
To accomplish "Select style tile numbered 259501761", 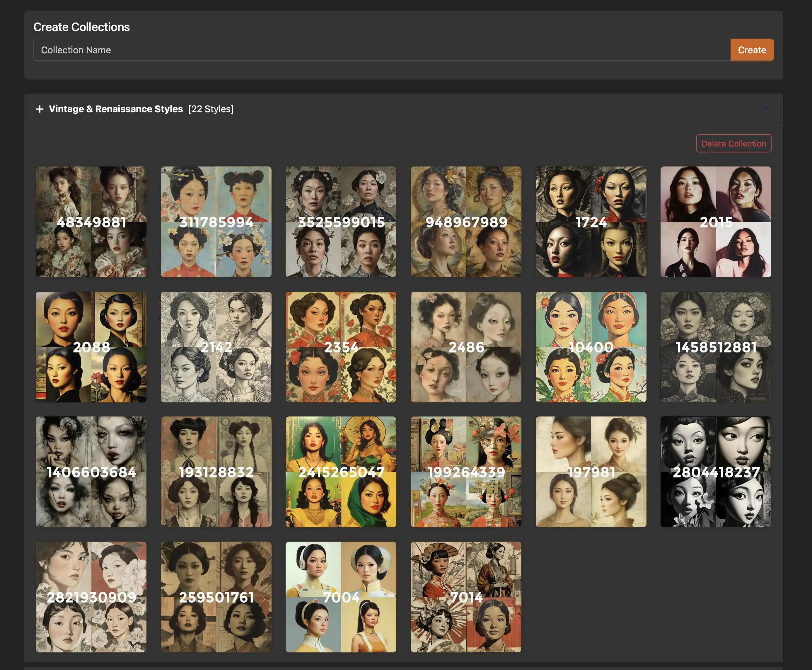I will [216, 596].
